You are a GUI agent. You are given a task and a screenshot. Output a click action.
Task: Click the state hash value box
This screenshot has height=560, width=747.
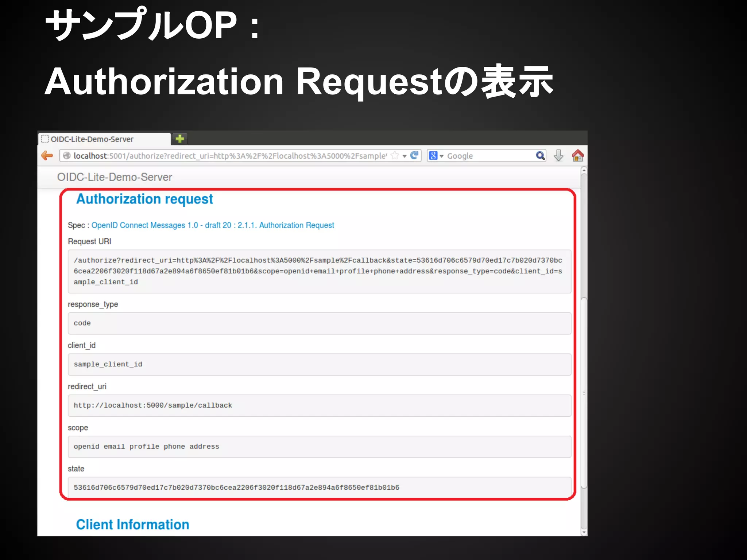[320, 488]
